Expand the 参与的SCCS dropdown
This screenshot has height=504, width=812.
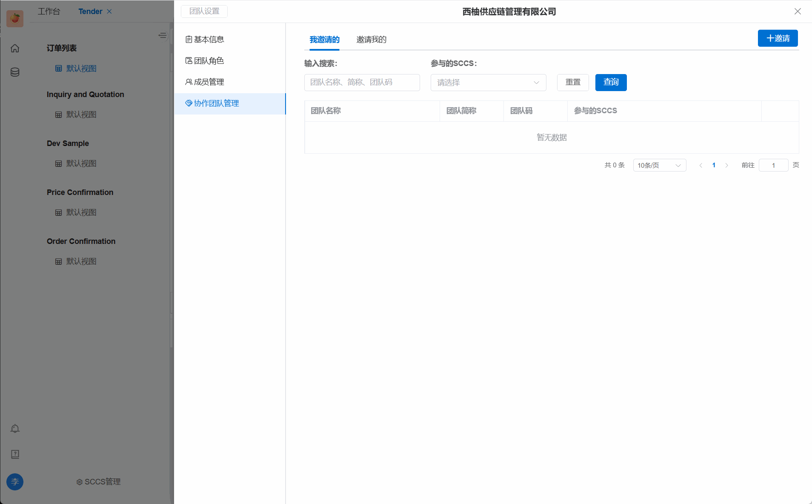click(488, 83)
